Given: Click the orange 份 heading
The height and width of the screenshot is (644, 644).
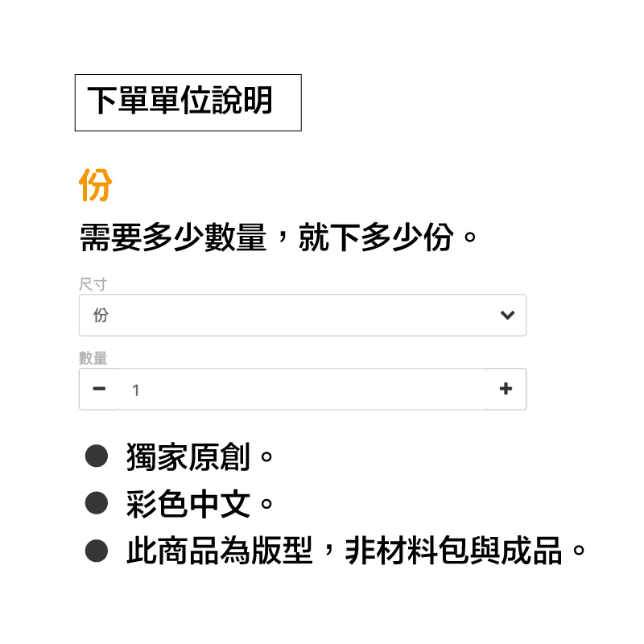Looking at the screenshot, I should click(95, 186).
